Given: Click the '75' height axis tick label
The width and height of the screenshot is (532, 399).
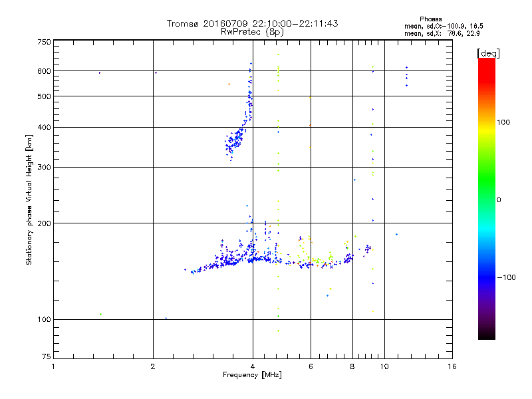Looking at the screenshot, I should point(47,356).
